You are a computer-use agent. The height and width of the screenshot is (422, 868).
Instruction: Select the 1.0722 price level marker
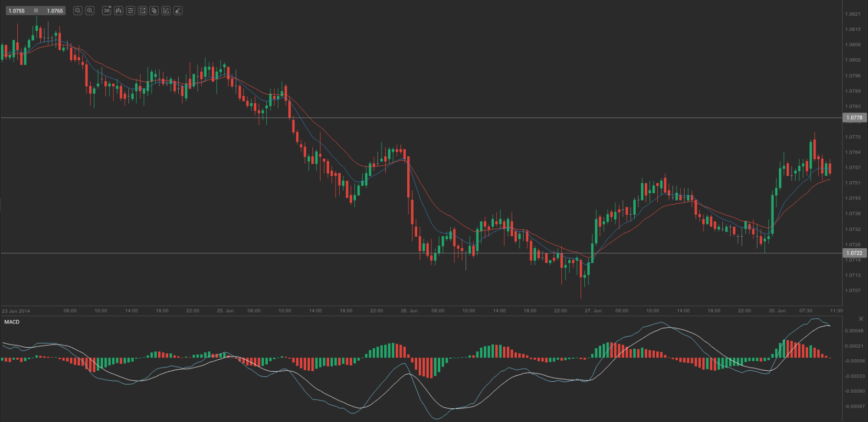[854, 253]
